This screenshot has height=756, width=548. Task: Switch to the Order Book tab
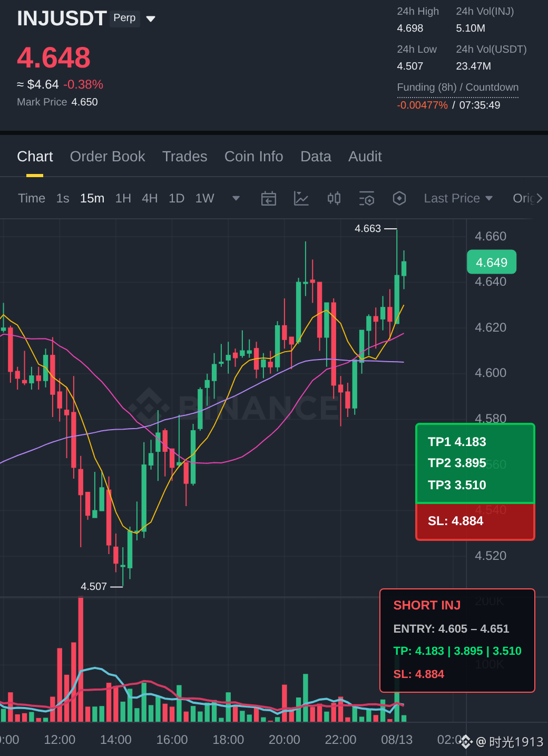tap(107, 157)
